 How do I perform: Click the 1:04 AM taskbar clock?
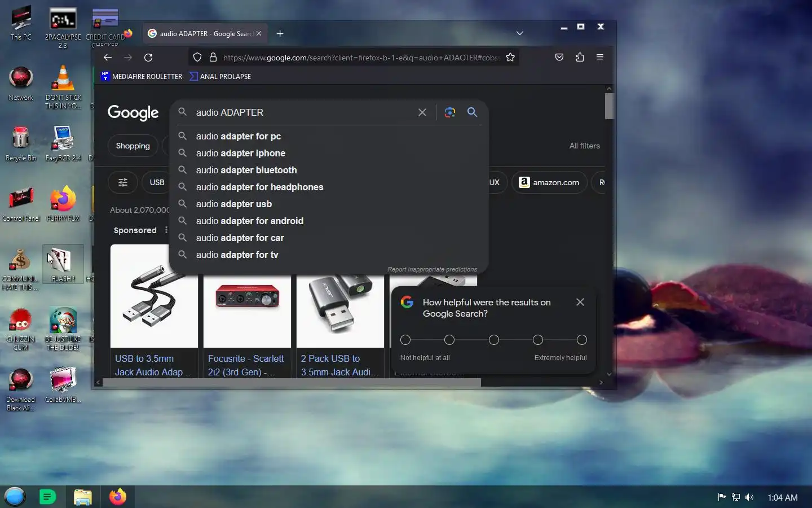tap(783, 497)
